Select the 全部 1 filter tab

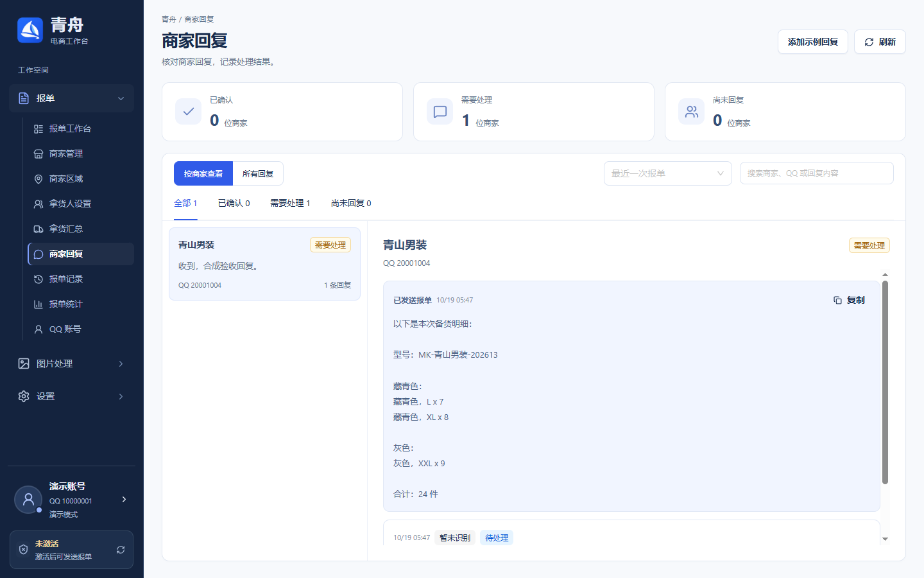tap(185, 203)
